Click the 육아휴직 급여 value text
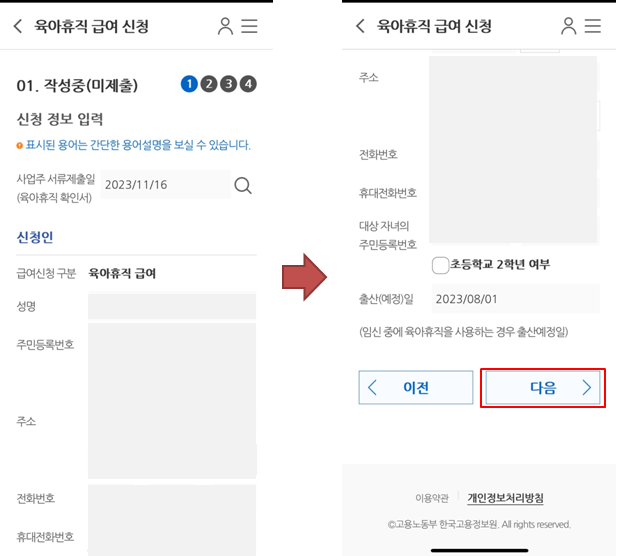The image size is (619, 556). tap(122, 273)
